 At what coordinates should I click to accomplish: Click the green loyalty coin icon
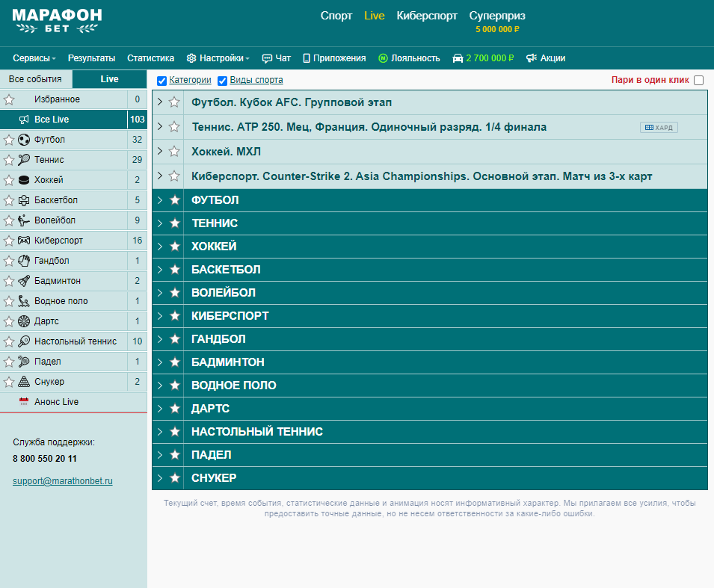(383, 58)
